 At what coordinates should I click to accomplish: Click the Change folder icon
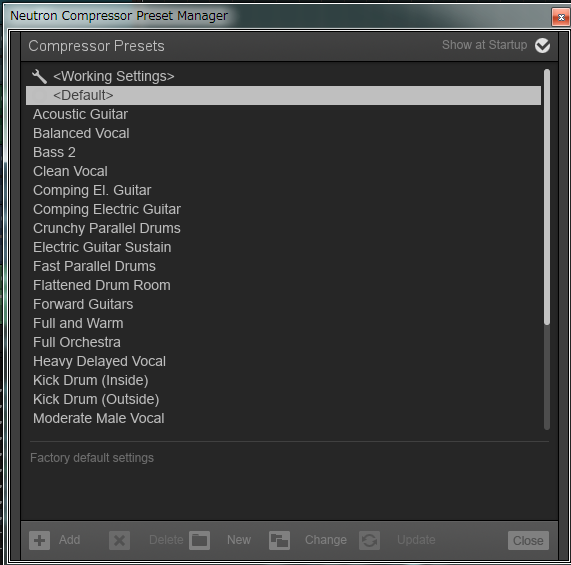279,540
